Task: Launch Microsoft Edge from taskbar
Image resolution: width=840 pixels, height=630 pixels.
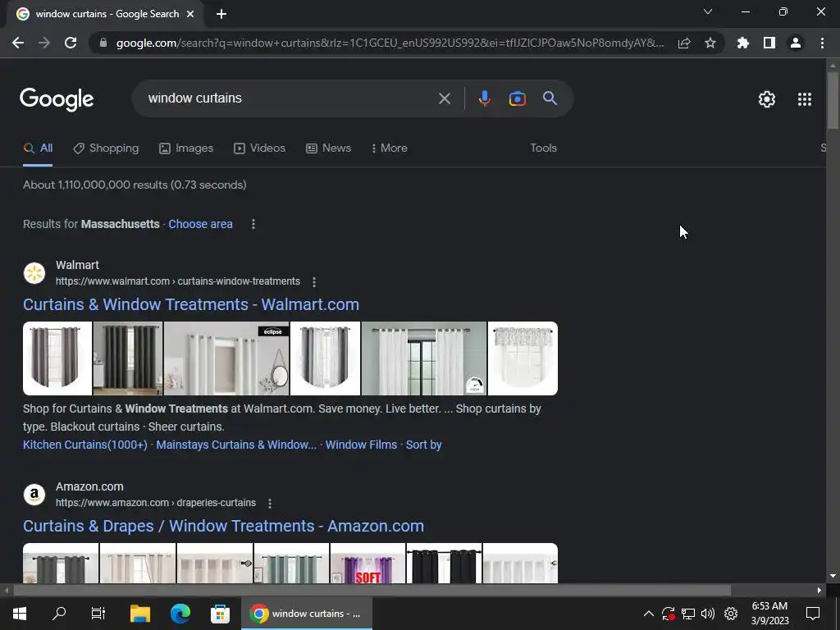Action: pyautogui.click(x=180, y=614)
